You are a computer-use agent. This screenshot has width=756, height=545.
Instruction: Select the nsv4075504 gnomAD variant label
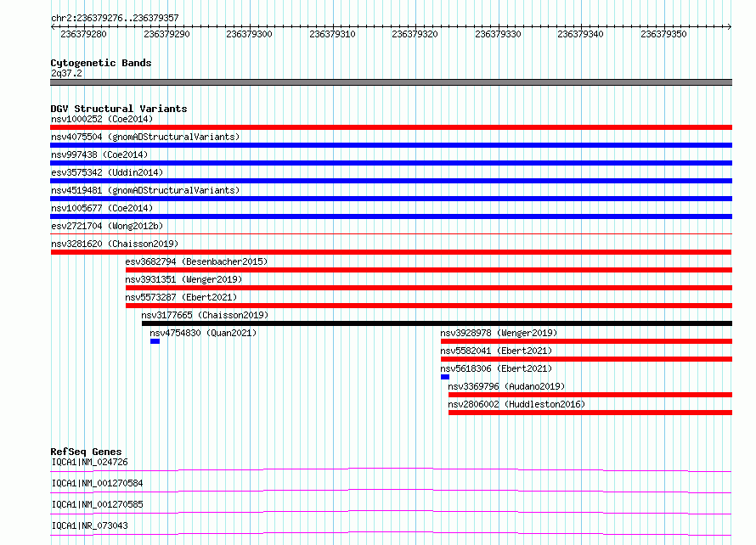(x=145, y=137)
